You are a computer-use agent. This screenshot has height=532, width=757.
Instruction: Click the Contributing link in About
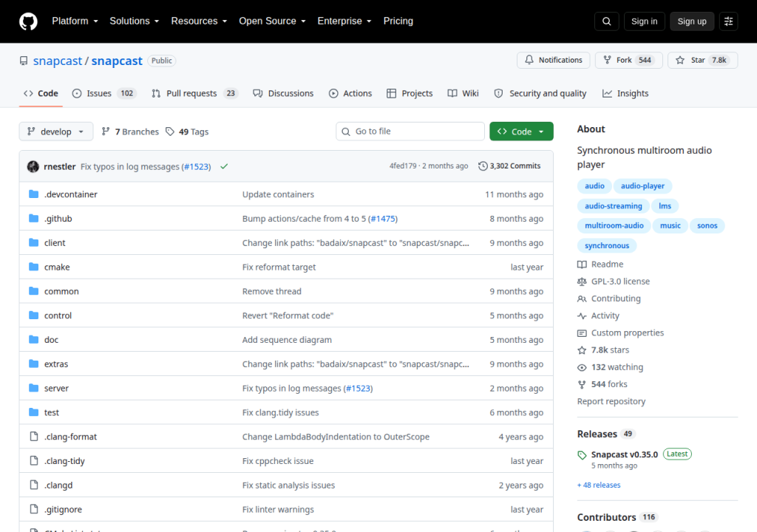616,299
